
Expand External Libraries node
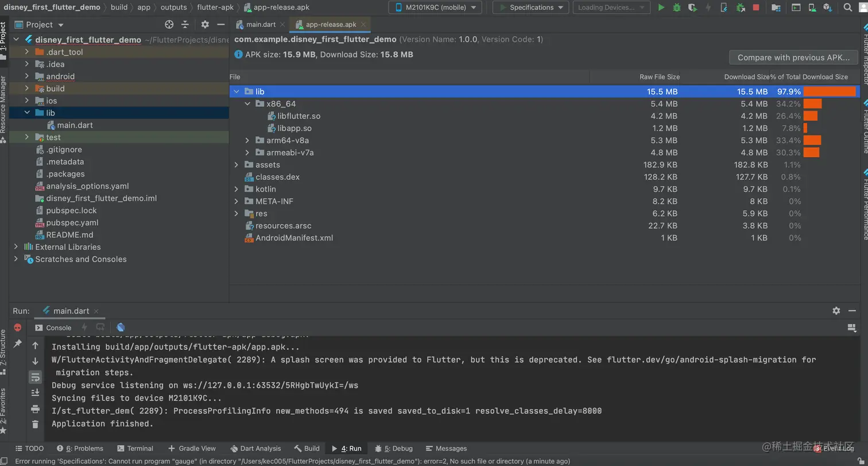(x=16, y=247)
